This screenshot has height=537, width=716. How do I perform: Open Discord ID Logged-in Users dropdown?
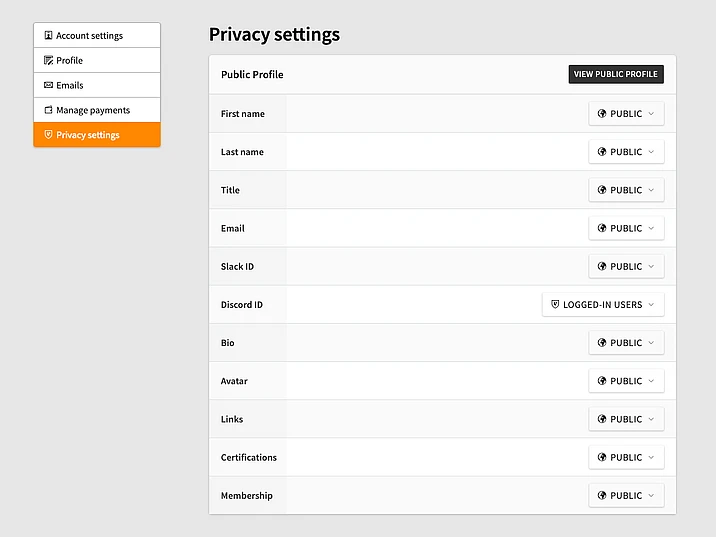pos(603,305)
